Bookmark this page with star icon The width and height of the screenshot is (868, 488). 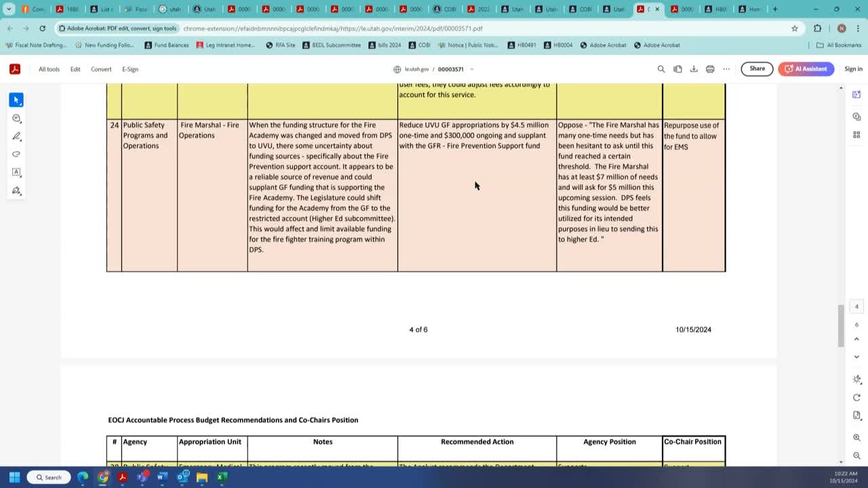795,28
